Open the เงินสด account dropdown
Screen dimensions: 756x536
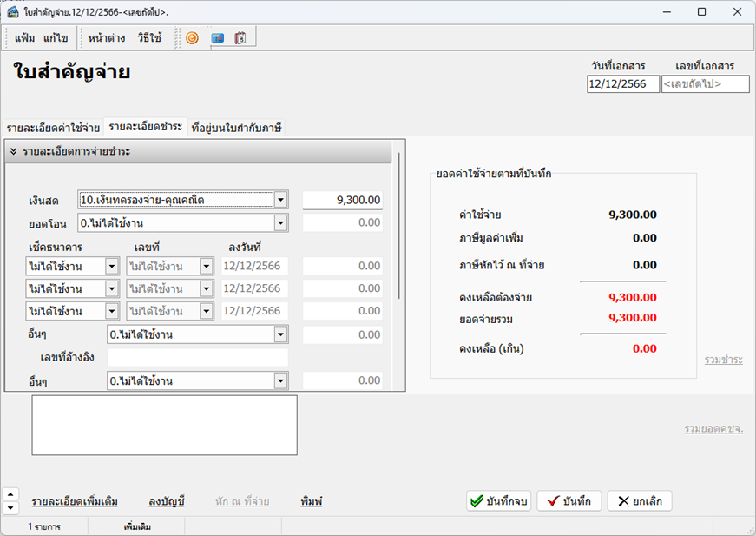[x=280, y=200]
